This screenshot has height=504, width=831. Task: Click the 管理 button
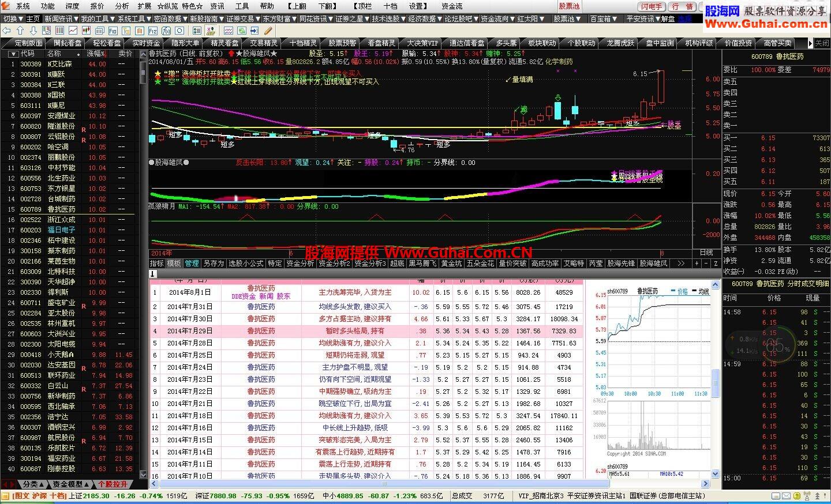point(192,263)
